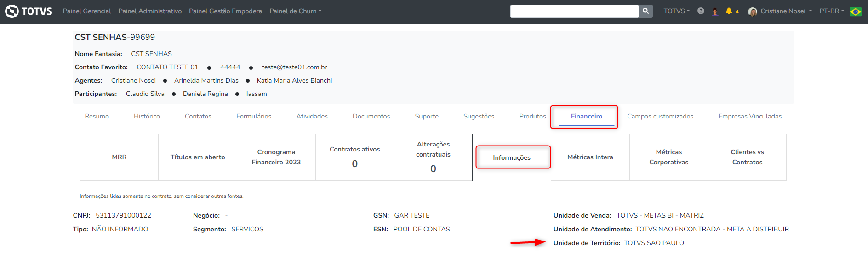
Task: Open the Histórico tab
Action: 147,116
